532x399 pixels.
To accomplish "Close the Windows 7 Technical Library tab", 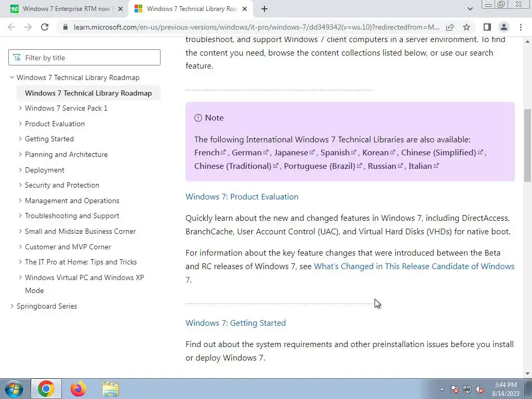I will 245,9.
